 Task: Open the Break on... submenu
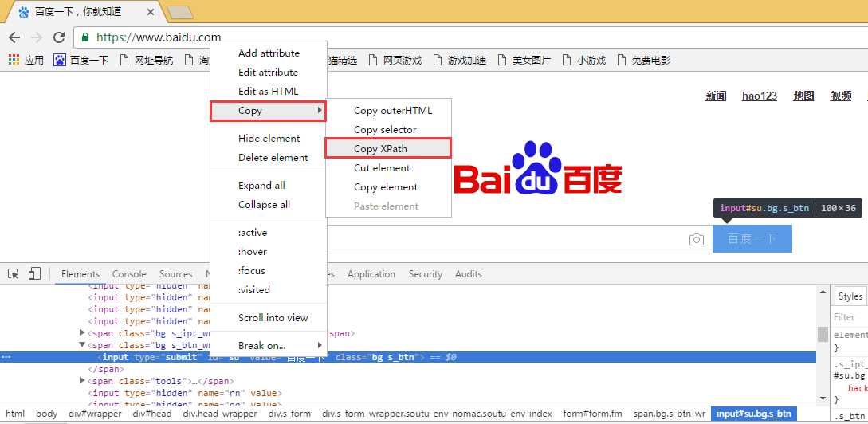(x=269, y=345)
